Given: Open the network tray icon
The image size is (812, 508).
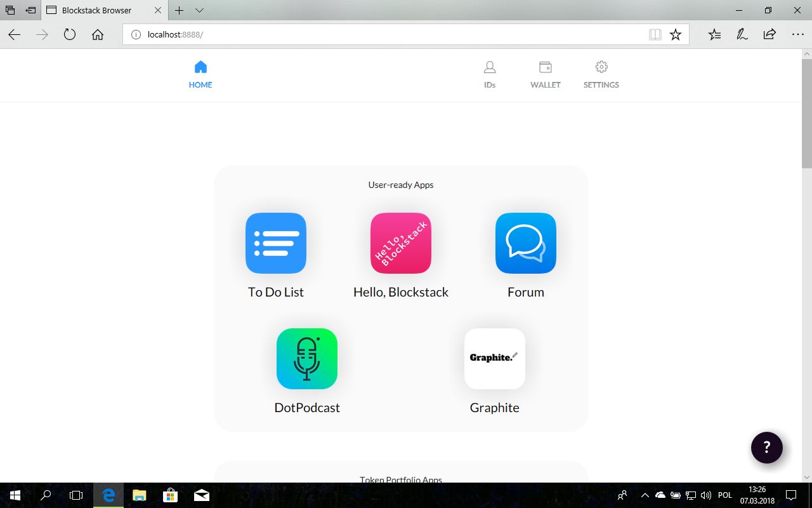Looking at the screenshot, I should (691, 495).
